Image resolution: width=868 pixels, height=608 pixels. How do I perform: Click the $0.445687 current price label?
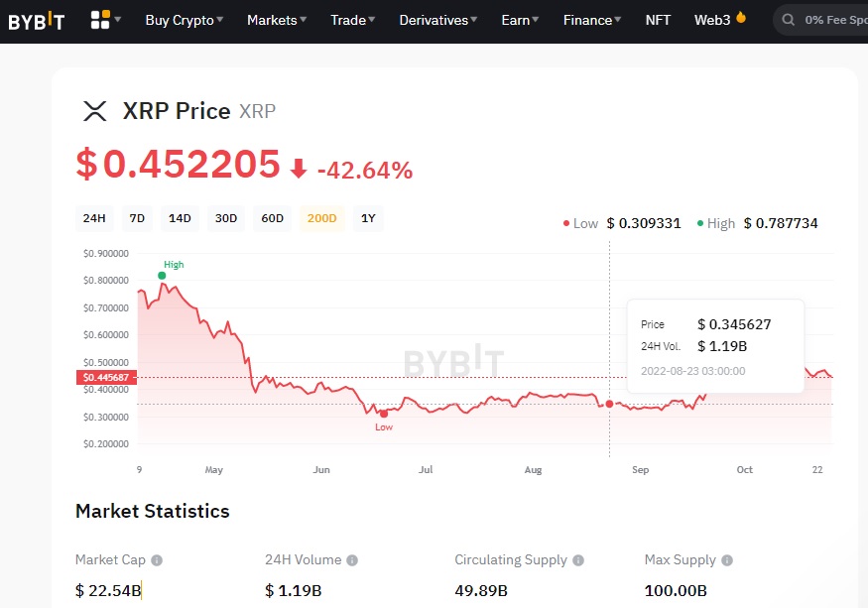[x=106, y=377]
